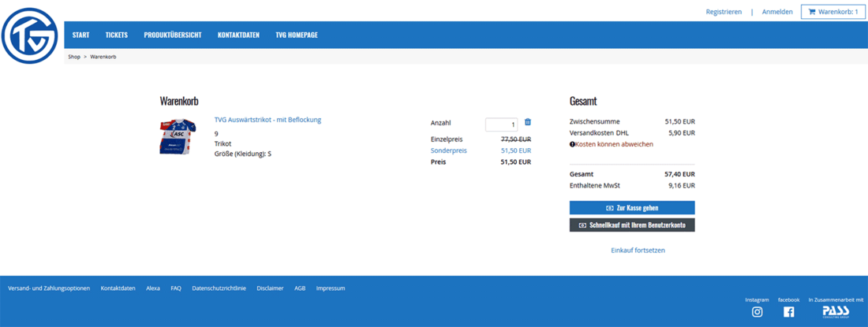
Task: Click the Einkauf fortsetzen link
Action: (x=638, y=251)
